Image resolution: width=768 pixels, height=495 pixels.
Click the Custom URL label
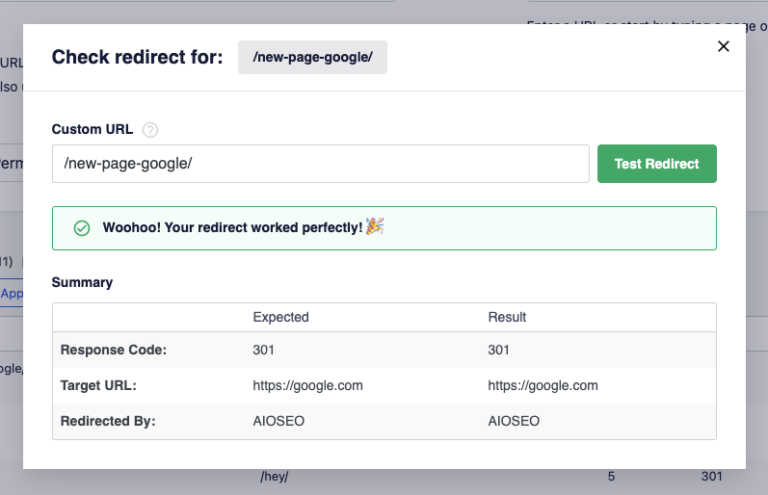92,130
